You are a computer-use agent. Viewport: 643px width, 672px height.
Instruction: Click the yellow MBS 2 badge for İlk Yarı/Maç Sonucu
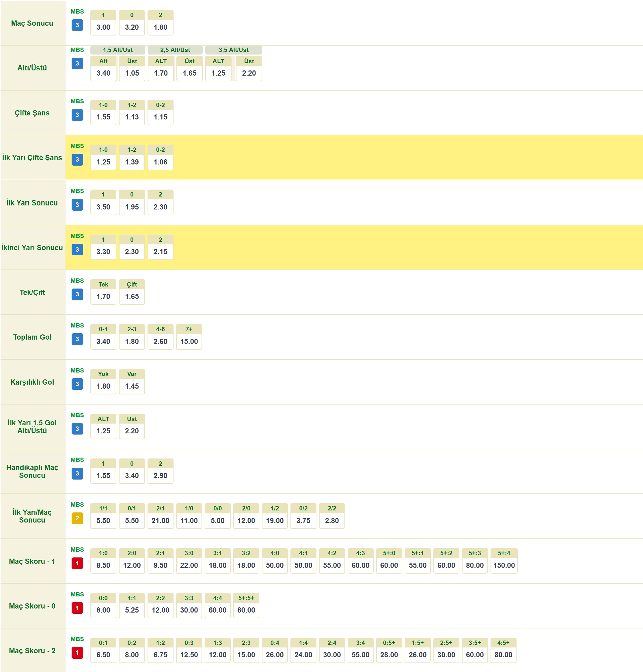pos(77,518)
